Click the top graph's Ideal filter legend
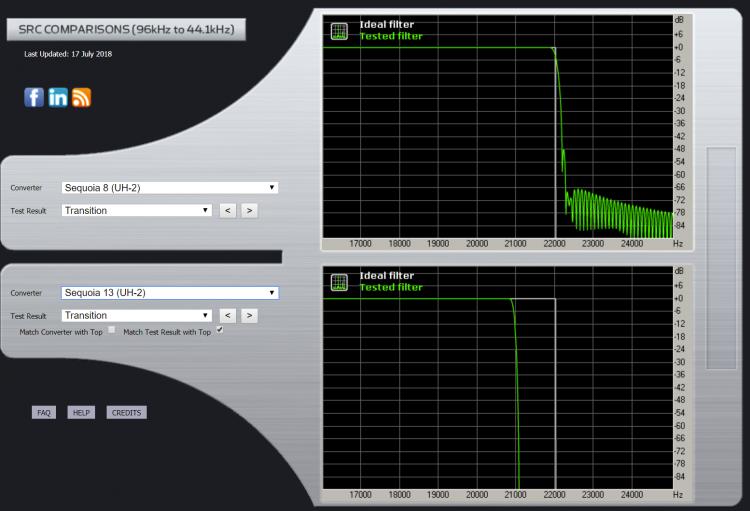Image resolution: width=750 pixels, height=511 pixels. [386, 24]
